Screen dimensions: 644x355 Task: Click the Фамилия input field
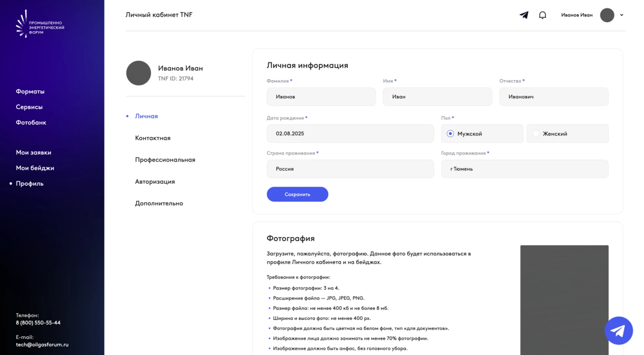point(321,96)
